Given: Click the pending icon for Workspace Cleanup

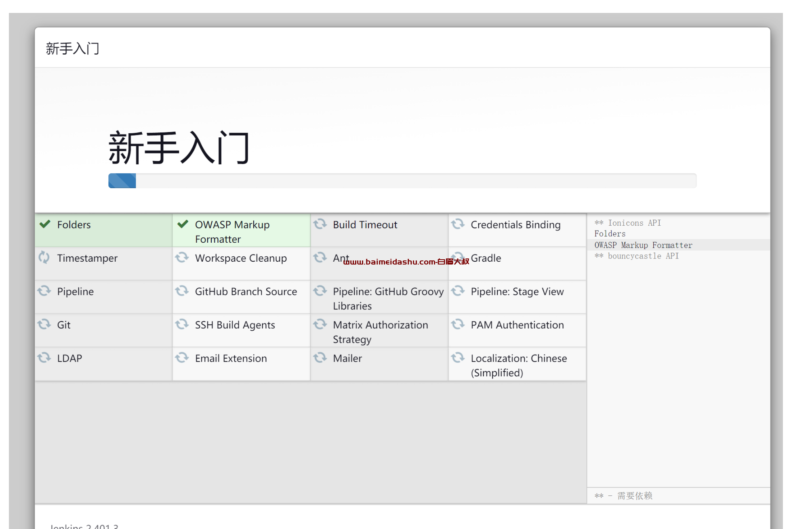Looking at the screenshot, I should [x=182, y=257].
